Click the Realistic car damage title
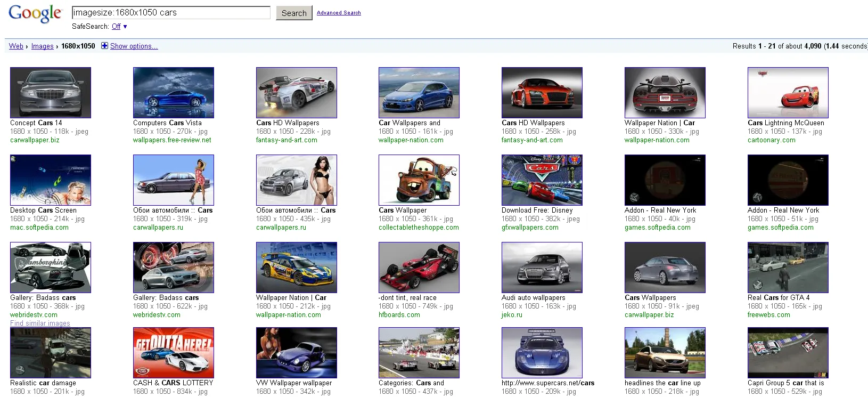Image resolution: width=868 pixels, height=397 pixels. coord(43,383)
